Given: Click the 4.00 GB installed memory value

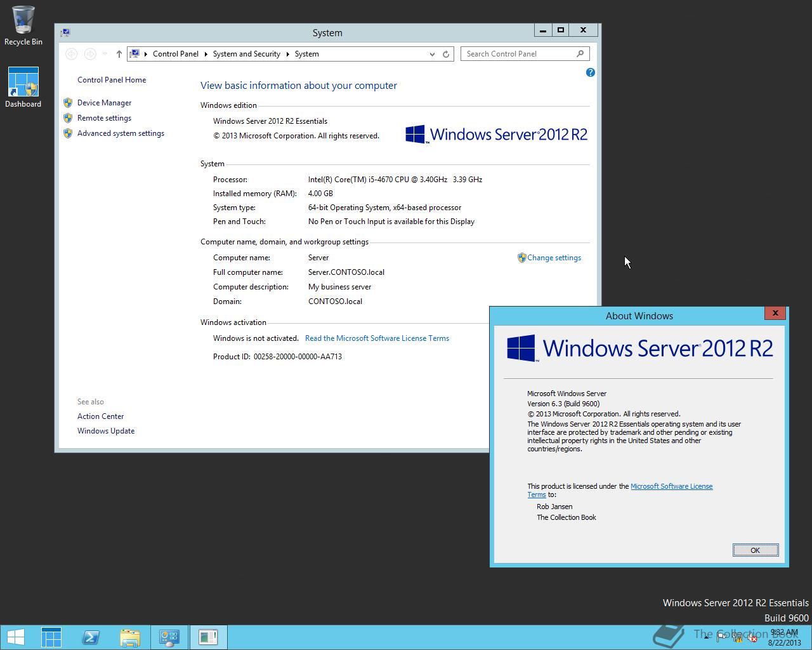Looking at the screenshot, I should point(320,194).
